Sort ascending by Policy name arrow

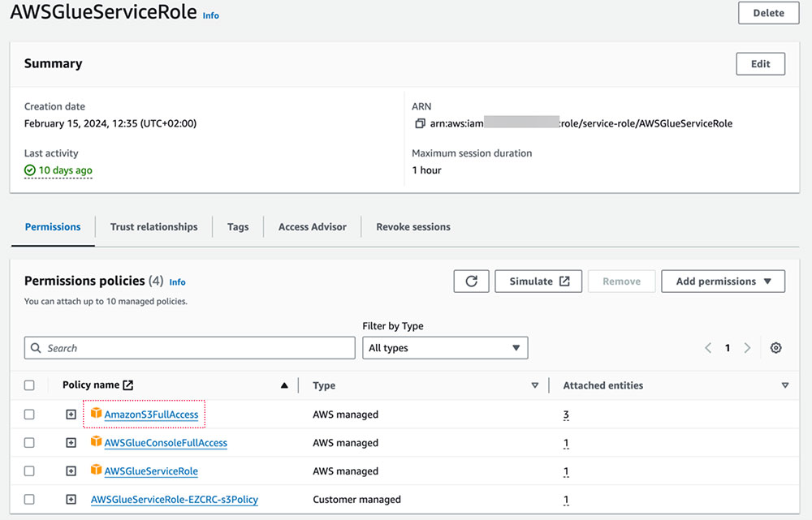(284, 385)
